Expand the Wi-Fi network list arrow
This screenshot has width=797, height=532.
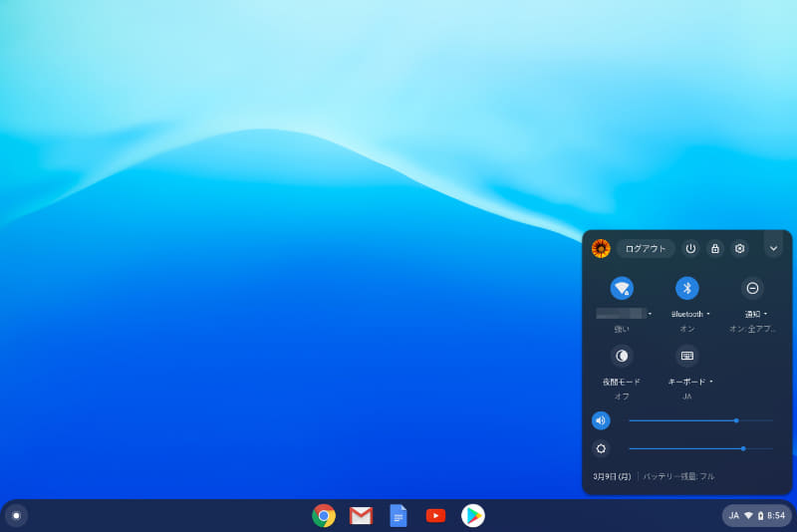(650, 314)
